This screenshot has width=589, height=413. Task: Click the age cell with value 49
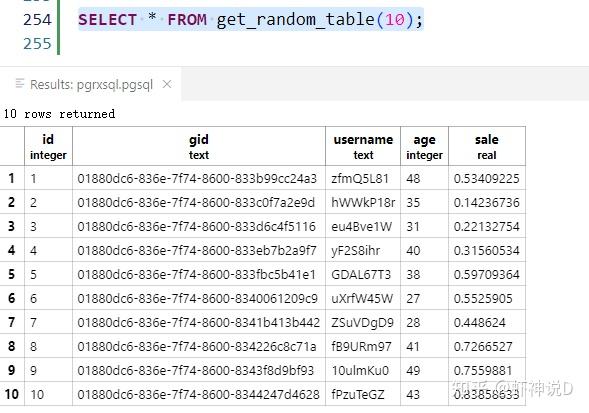coord(413,370)
